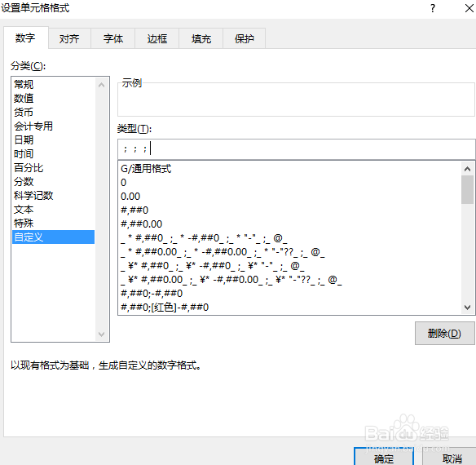Select format 0.00 in the type list

[x=290, y=197]
